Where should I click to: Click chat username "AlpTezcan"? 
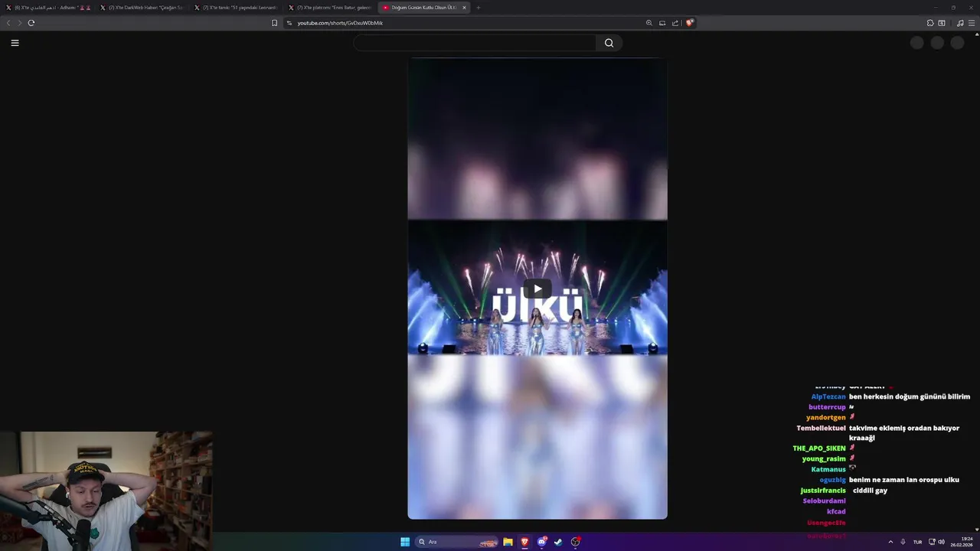[828, 396]
